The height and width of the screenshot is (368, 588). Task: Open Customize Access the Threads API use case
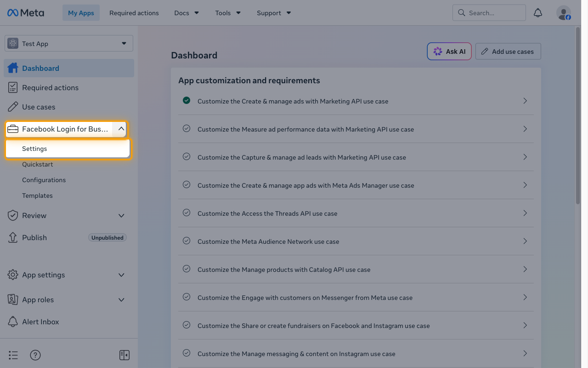356,213
